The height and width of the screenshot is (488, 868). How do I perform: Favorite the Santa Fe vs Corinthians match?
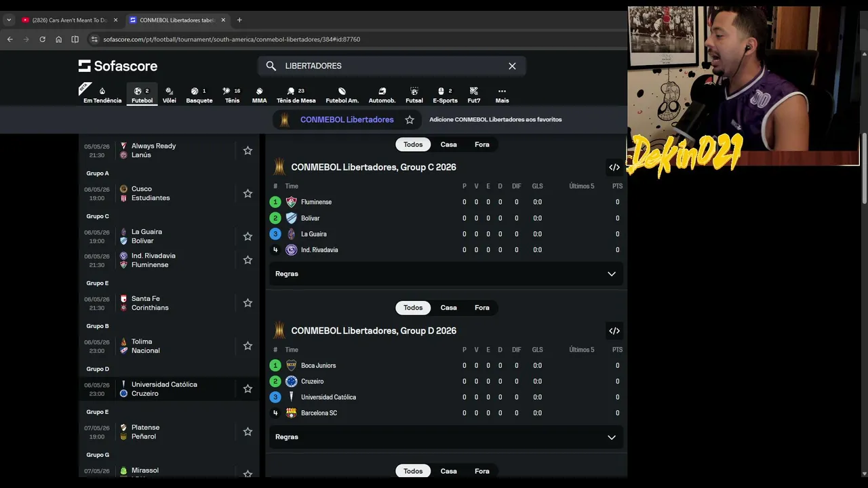(x=248, y=303)
